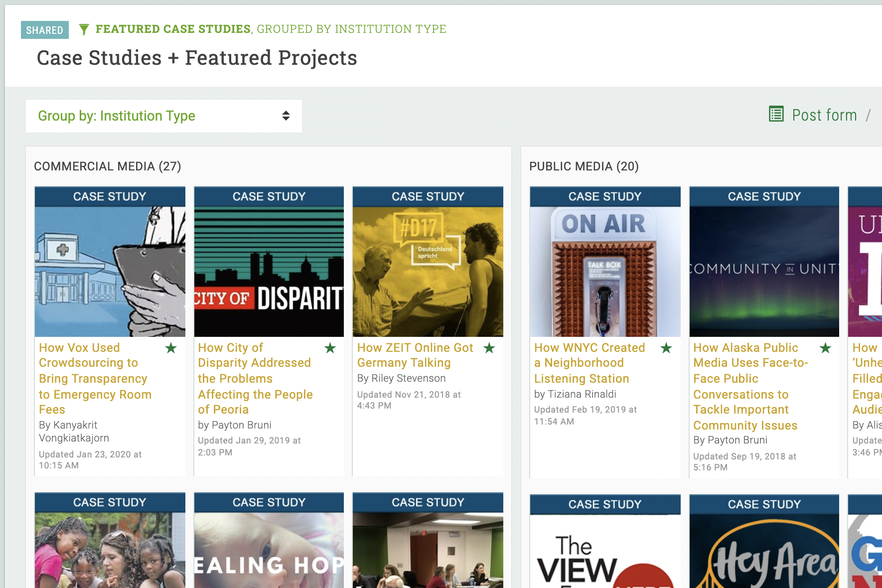
Task: Click the dropdown up-down arrow indicator
Action: click(x=286, y=116)
